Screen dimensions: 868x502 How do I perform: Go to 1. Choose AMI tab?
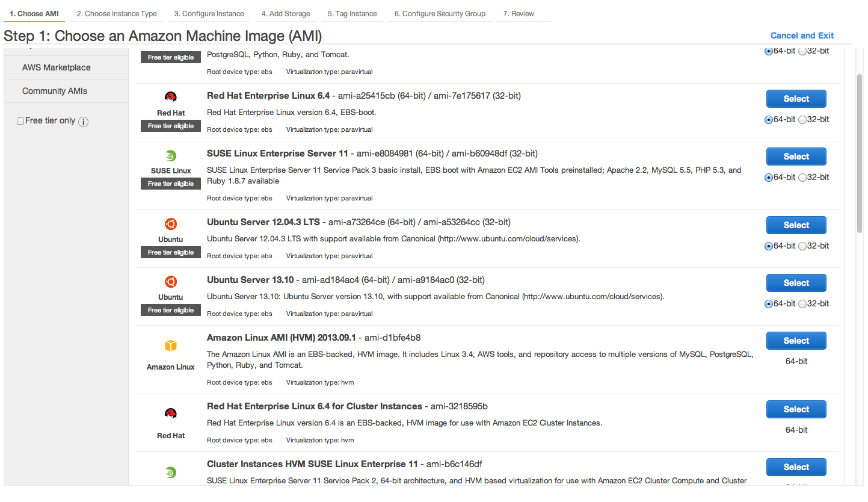point(34,14)
